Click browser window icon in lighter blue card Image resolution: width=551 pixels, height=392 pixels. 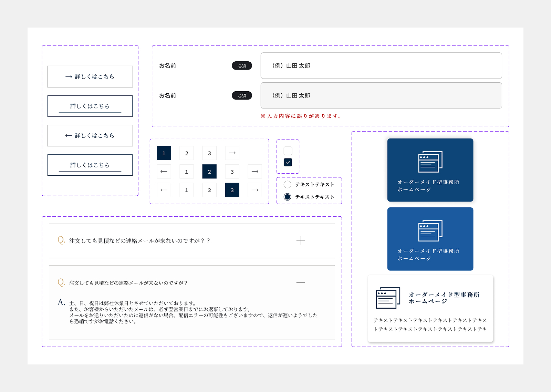(x=430, y=230)
